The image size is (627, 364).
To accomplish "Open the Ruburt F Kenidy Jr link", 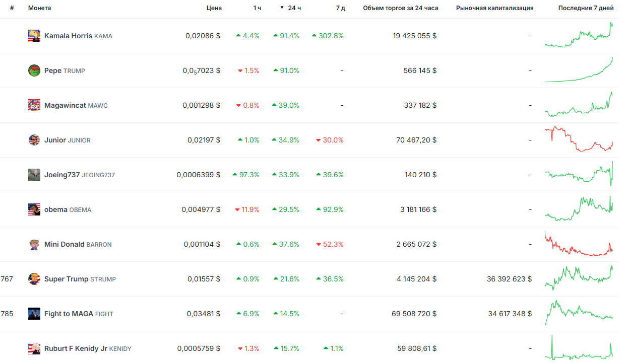I will pyautogui.click(x=88, y=348).
